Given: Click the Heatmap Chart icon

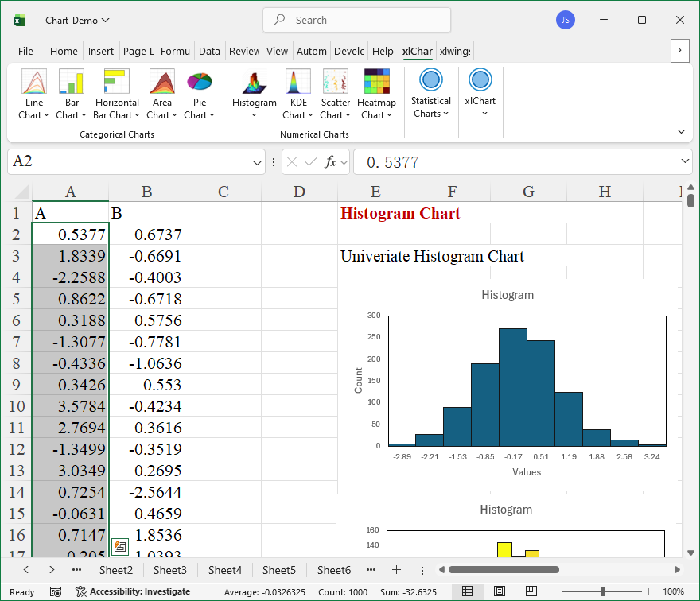Looking at the screenshot, I should pyautogui.click(x=376, y=83).
